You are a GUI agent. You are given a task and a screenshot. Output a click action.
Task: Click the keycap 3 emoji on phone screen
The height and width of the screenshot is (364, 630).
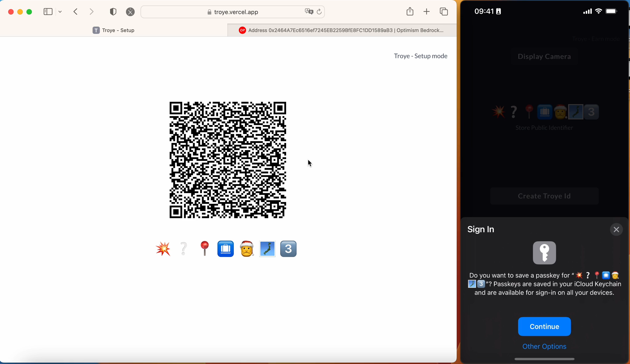[x=591, y=112]
